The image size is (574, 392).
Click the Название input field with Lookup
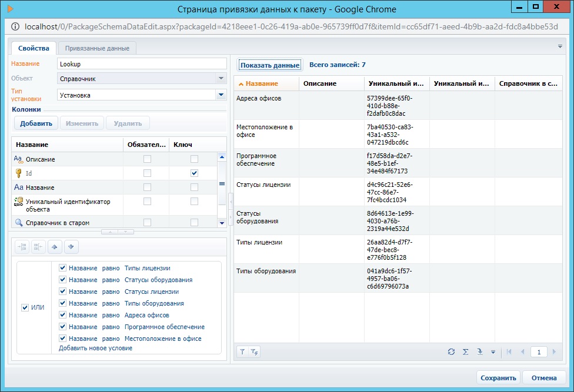pos(142,63)
